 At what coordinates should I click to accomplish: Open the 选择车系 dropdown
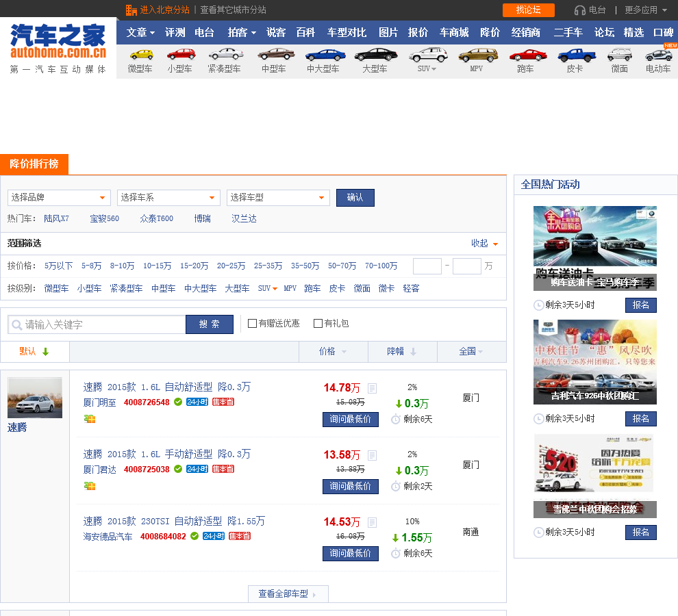[x=168, y=198]
